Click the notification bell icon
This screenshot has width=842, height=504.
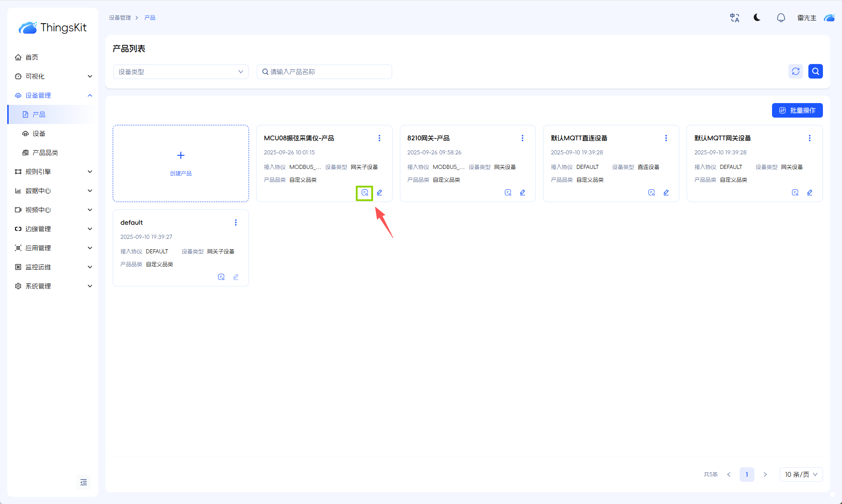point(781,18)
